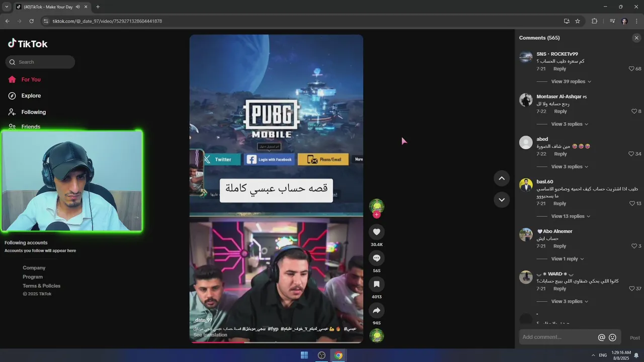Expand View 1 reply
644x362 pixels.
point(568,259)
